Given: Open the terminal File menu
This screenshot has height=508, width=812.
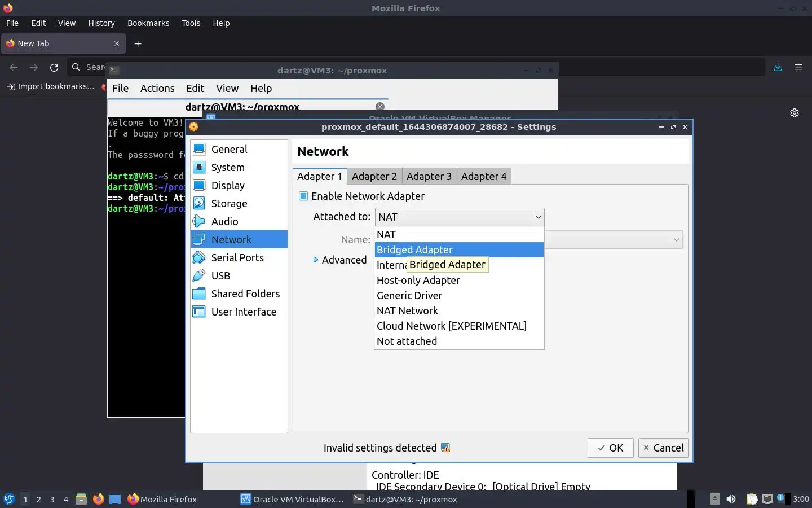Looking at the screenshot, I should [120, 88].
